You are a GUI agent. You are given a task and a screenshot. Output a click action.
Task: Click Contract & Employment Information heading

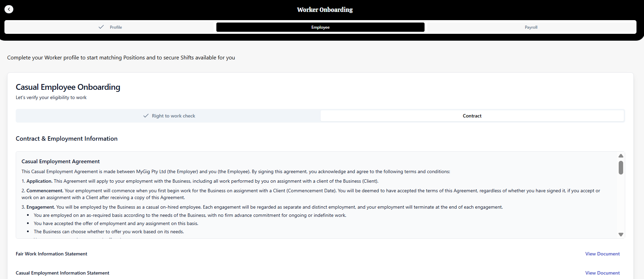[x=67, y=139]
